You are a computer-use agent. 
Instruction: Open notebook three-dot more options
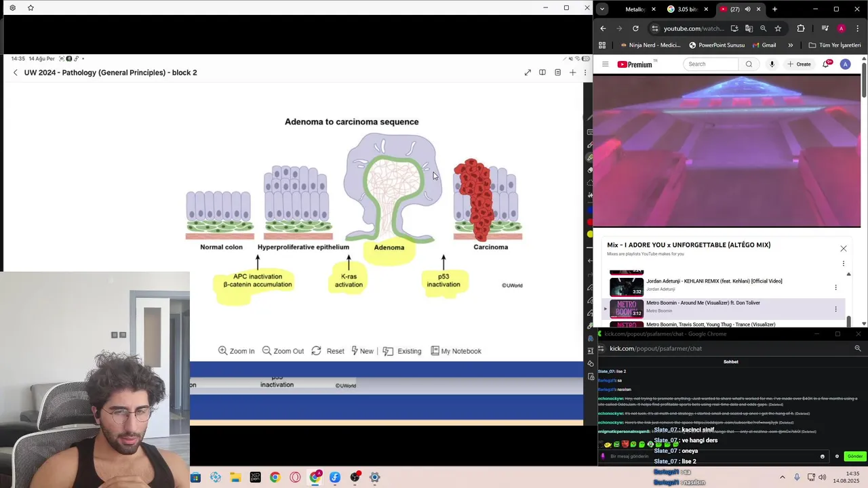(x=585, y=73)
